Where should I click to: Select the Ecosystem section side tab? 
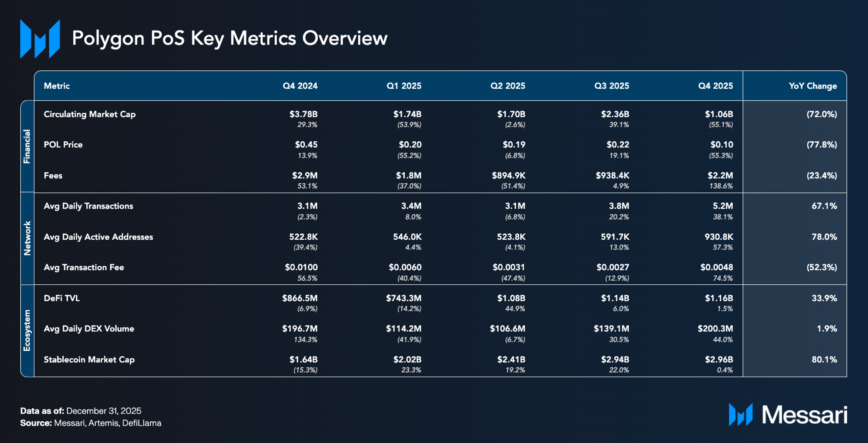click(x=27, y=330)
